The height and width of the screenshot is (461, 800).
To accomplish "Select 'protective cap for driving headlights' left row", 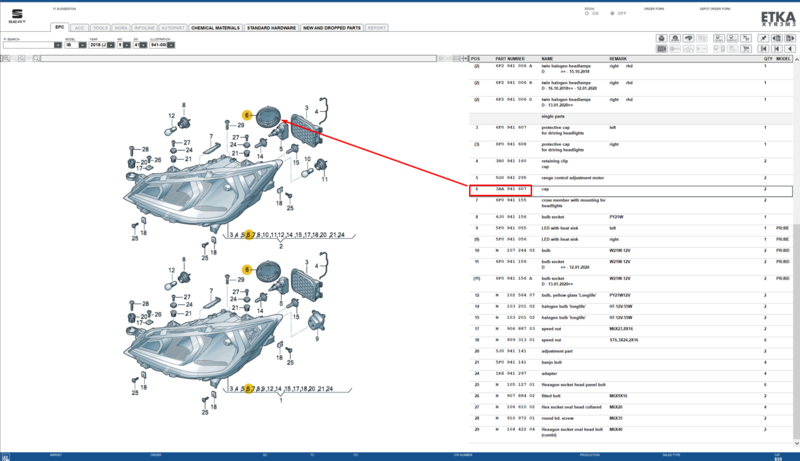I will (631, 130).
